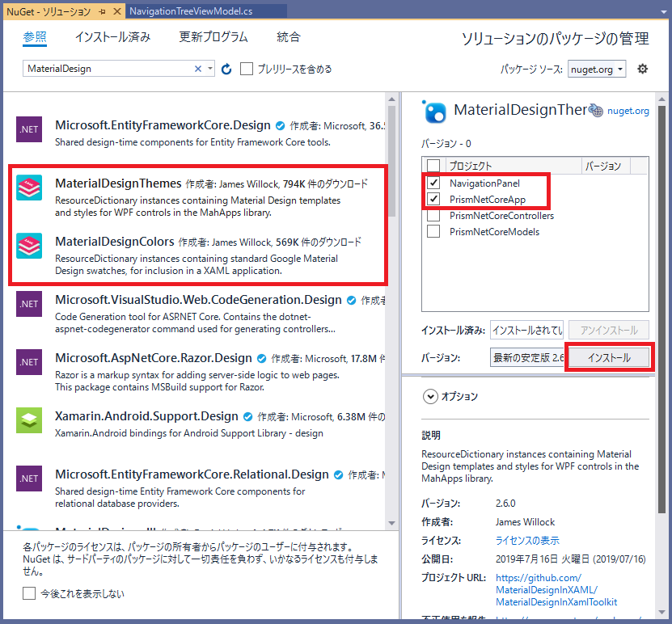Click the package detail header icon
Viewport: 672px width, 624px height.
(x=434, y=112)
